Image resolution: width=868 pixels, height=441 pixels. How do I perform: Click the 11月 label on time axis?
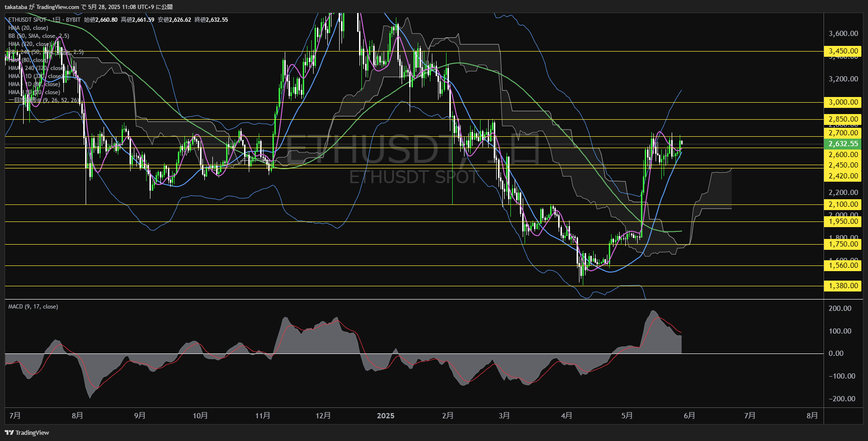click(263, 415)
